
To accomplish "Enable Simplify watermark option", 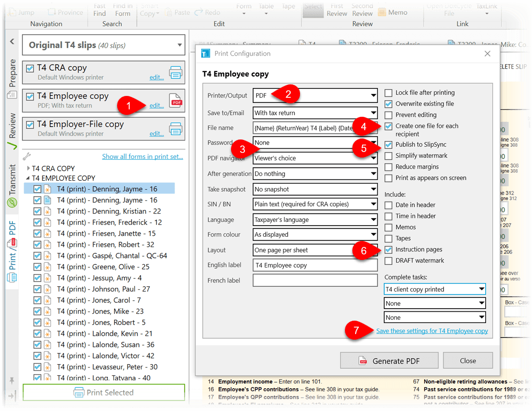I will (388, 156).
